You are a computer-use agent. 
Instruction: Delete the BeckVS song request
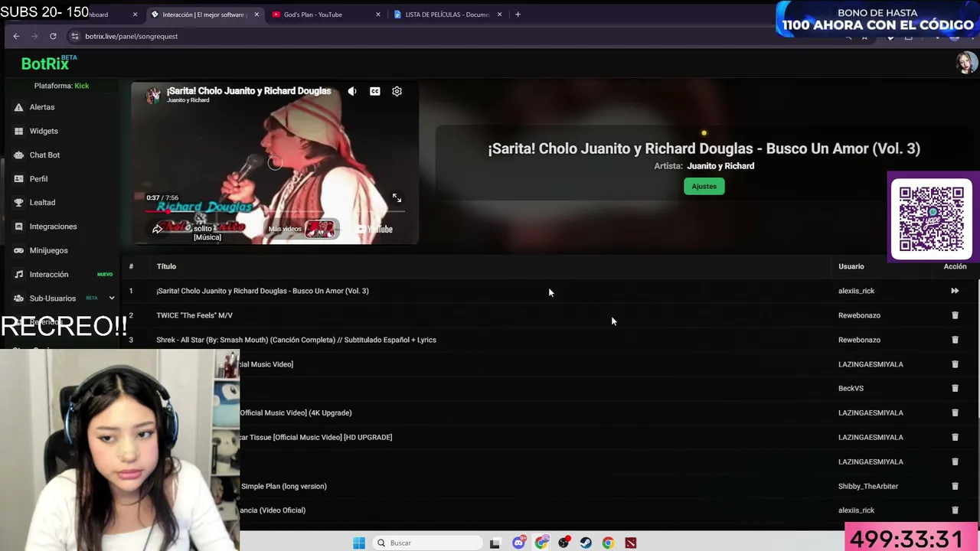pos(955,388)
